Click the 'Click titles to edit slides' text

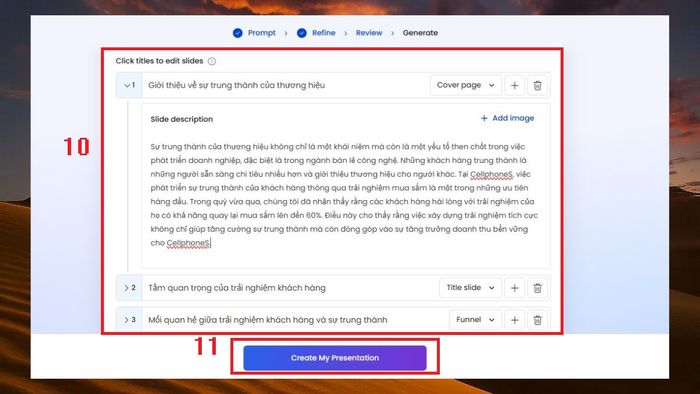tap(159, 61)
